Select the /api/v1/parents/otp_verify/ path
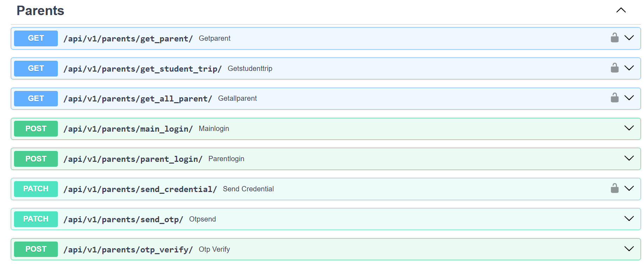 pyautogui.click(x=128, y=250)
